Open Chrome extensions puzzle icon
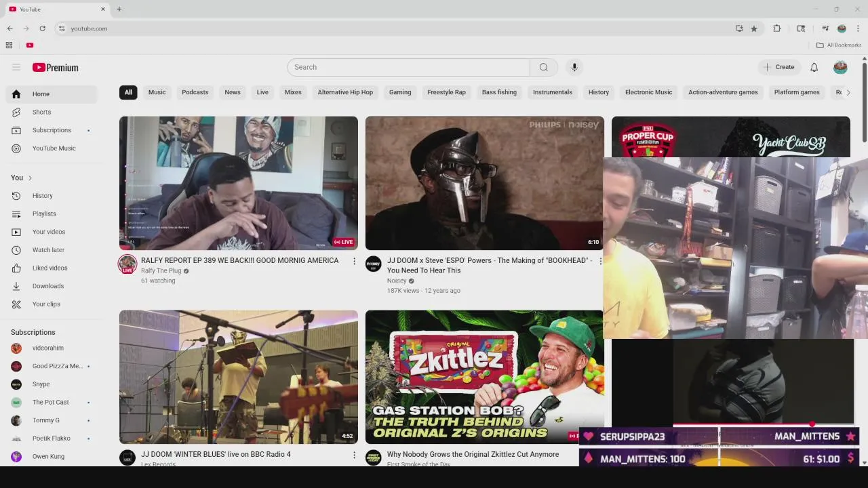Screen dimensions: 868x488 pyautogui.click(x=777, y=28)
